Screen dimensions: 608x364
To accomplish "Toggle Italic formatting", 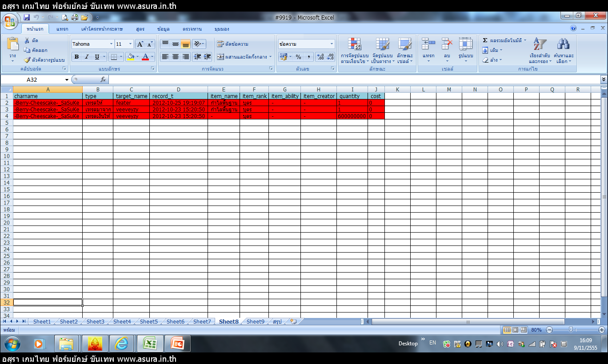I will pos(87,57).
